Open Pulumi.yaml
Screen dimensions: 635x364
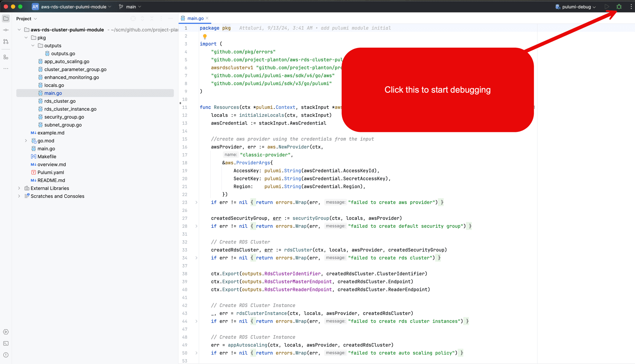pos(50,173)
